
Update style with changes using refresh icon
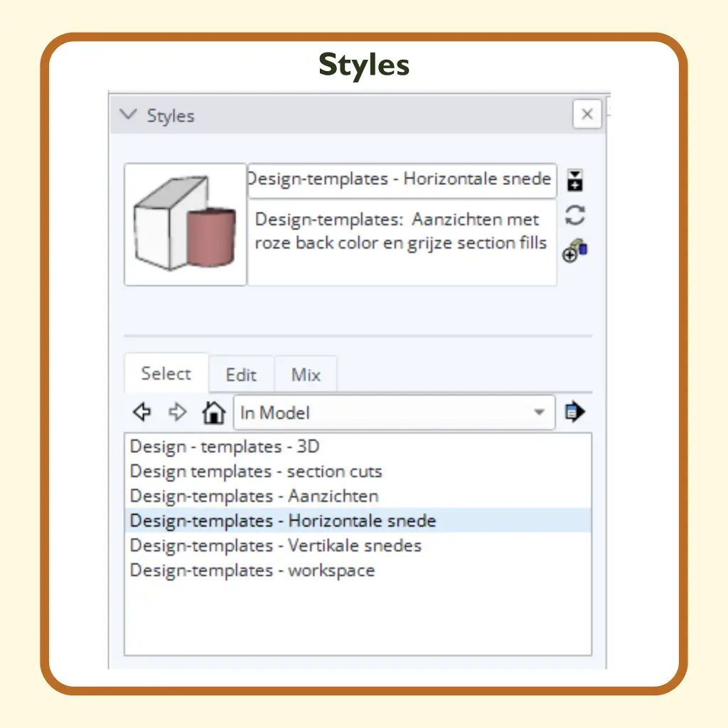[x=574, y=215]
